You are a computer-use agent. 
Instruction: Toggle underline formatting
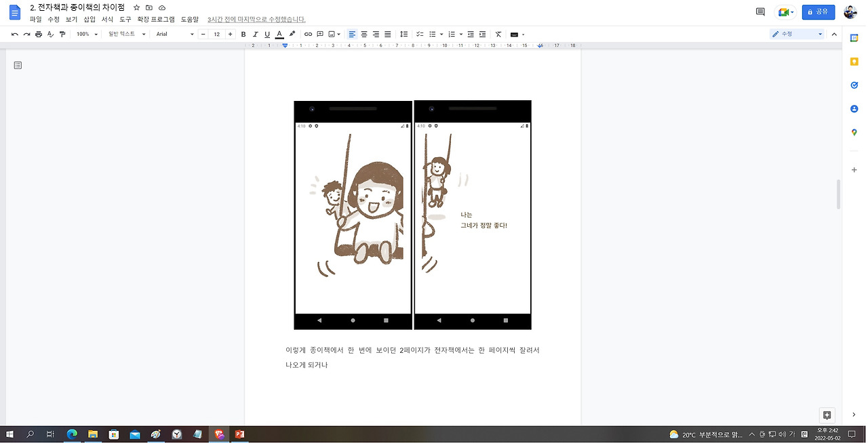pyautogui.click(x=267, y=34)
